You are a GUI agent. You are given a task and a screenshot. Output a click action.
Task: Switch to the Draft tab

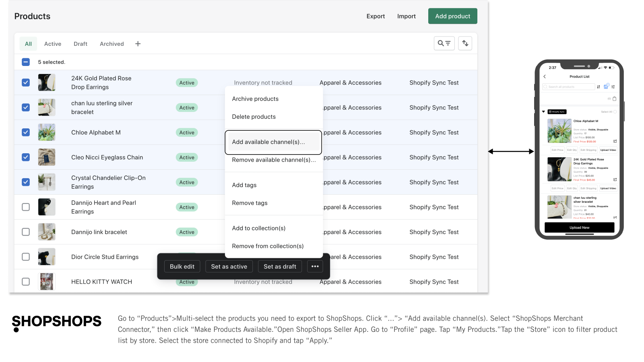pos(80,44)
